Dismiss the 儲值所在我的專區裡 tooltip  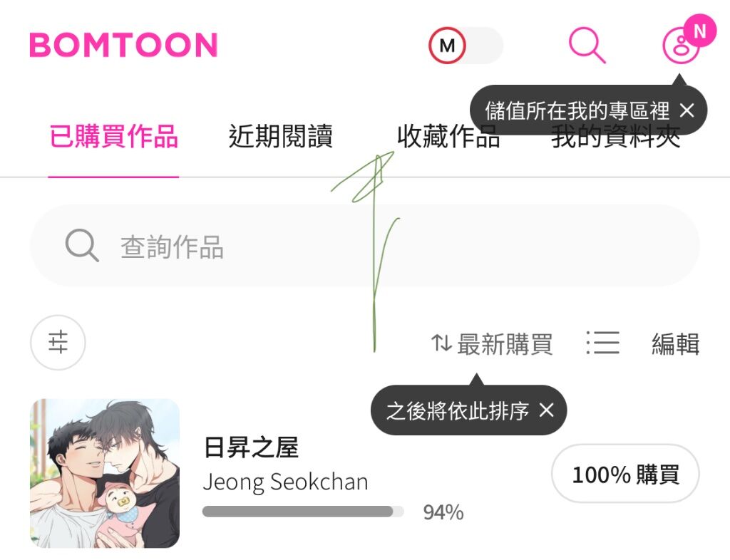point(687,110)
